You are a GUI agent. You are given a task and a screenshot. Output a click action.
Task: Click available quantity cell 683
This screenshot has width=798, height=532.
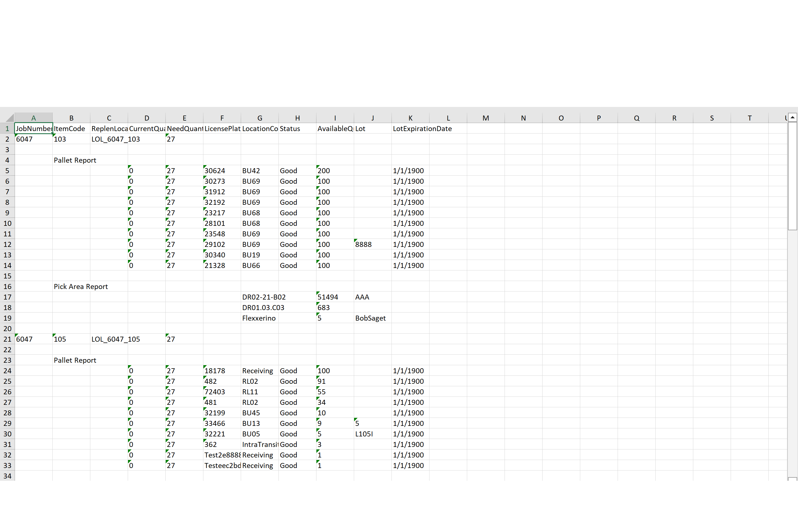pyautogui.click(x=335, y=307)
